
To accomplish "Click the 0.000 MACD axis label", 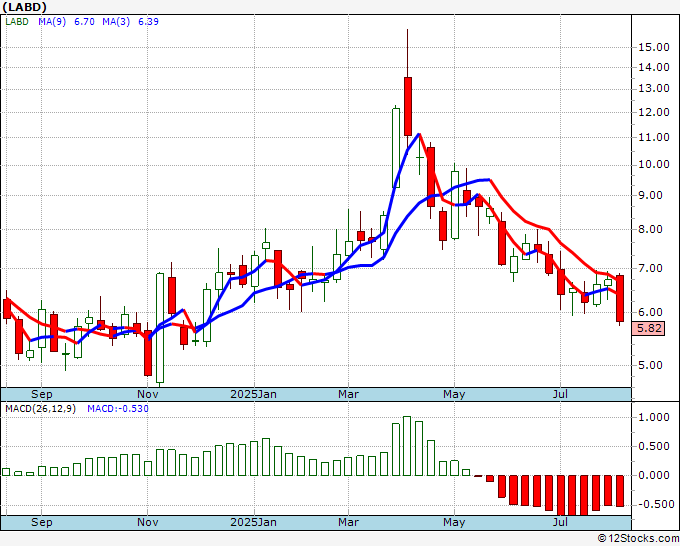I will coord(654,475).
